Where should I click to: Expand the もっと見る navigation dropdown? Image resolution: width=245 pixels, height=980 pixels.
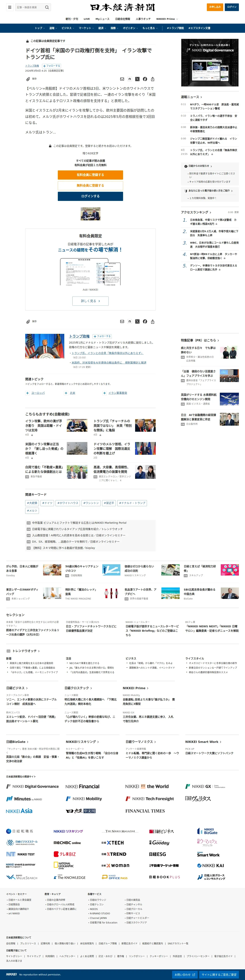tap(150, 28)
